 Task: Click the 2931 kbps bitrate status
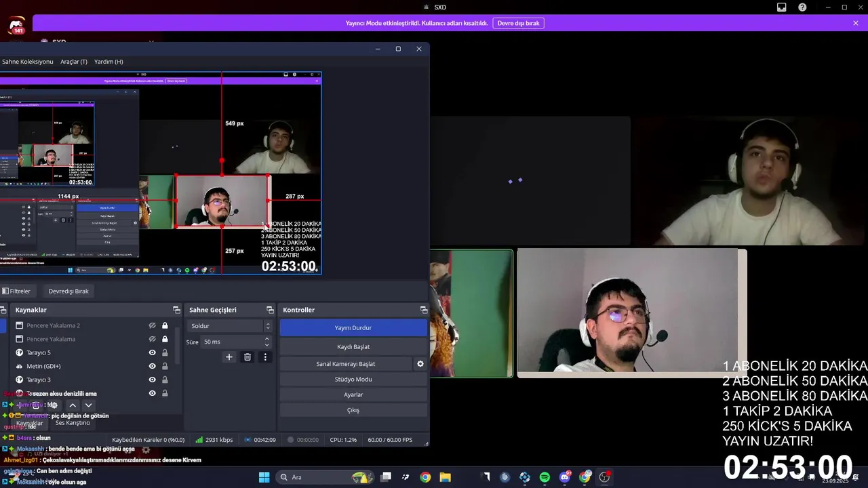click(214, 440)
